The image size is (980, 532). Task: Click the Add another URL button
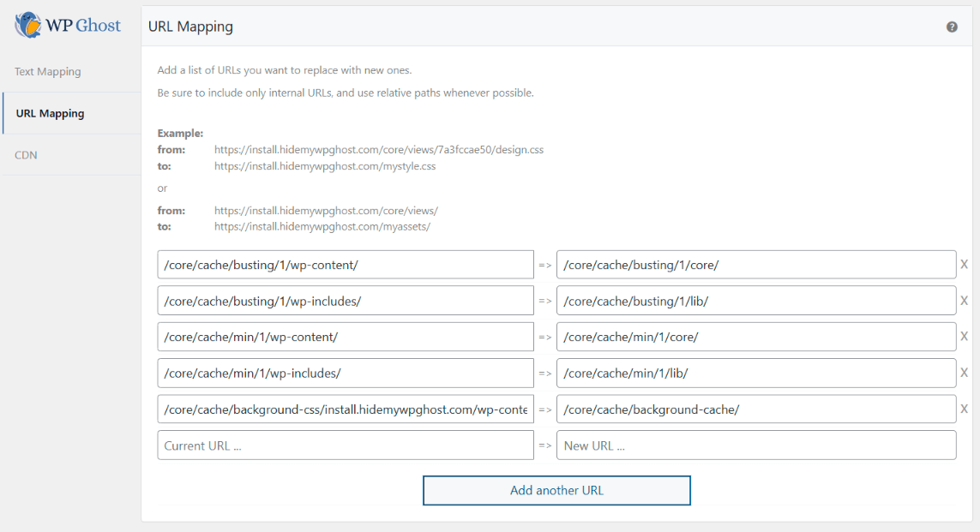[x=556, y=490]
